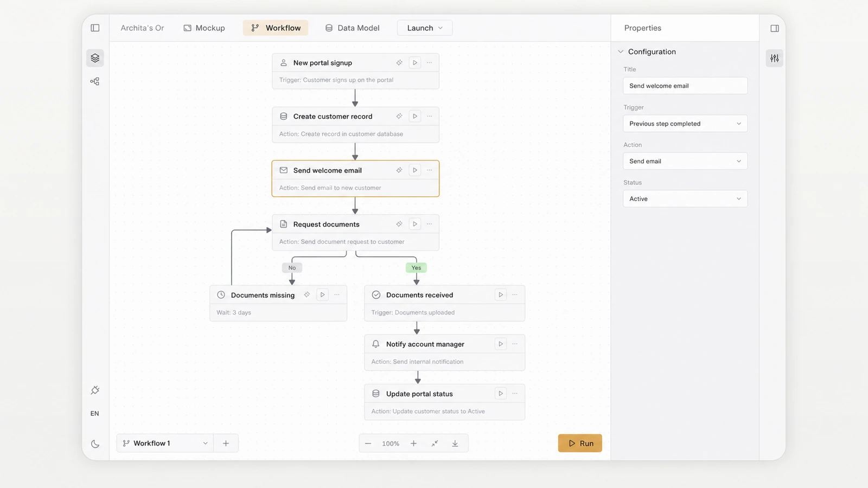Open more options for Request documents
This screenshot has height=488, width=868.
click(x=430, y=224)
